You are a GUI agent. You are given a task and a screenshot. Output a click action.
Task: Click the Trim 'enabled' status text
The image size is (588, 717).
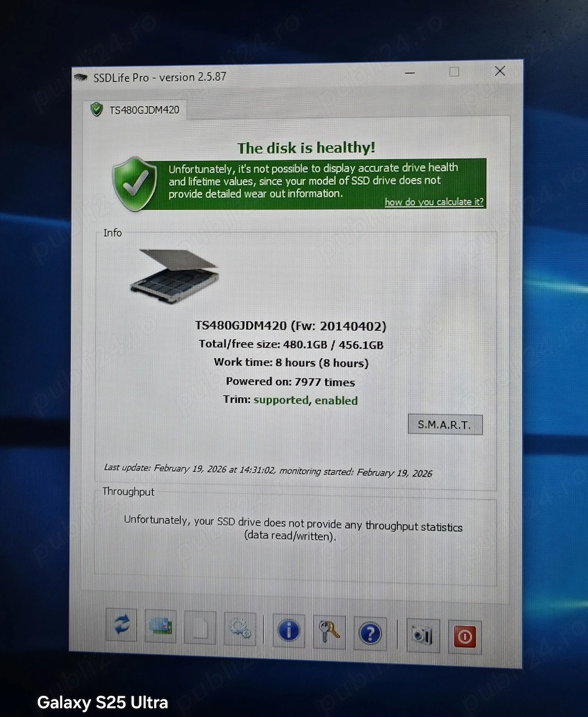click(x=336, y=401)
